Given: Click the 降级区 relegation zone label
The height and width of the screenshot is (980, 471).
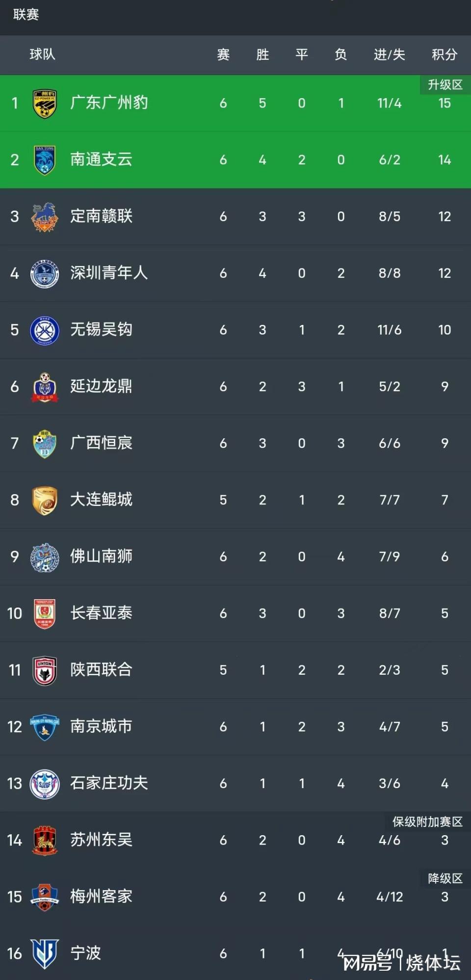Looking at the screenshot, I should (445, 878).
